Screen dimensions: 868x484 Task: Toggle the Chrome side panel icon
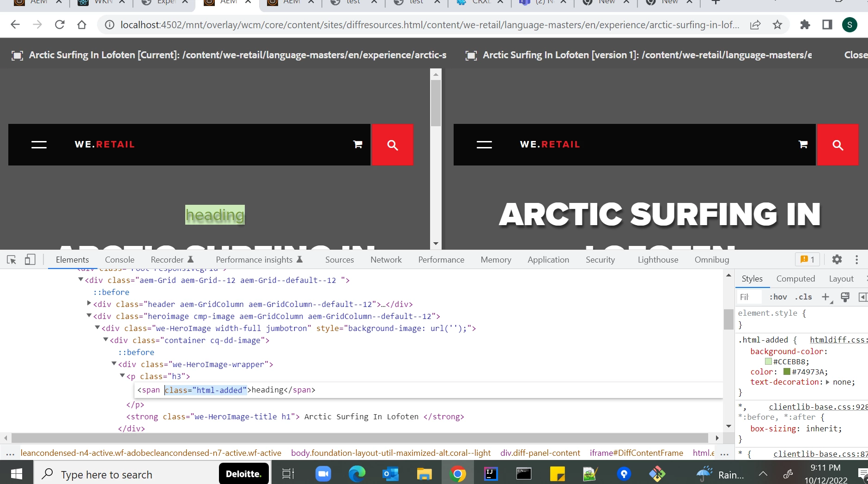click(827, 25)
